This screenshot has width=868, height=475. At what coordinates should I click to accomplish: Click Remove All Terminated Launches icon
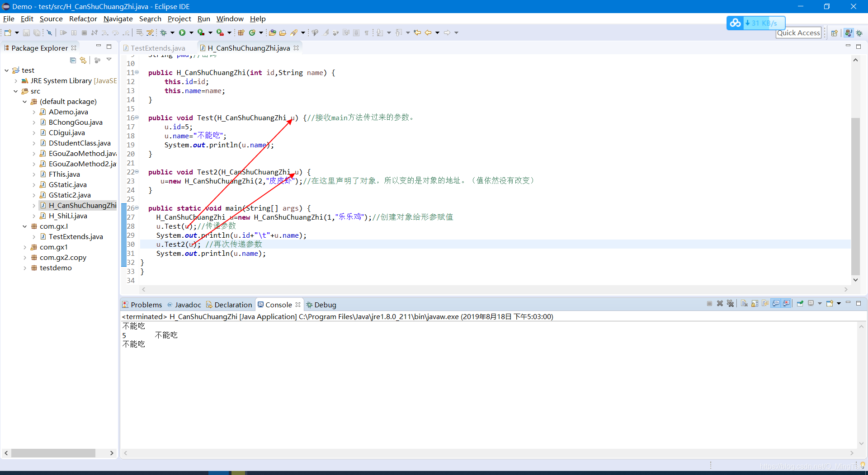point(730,304)
